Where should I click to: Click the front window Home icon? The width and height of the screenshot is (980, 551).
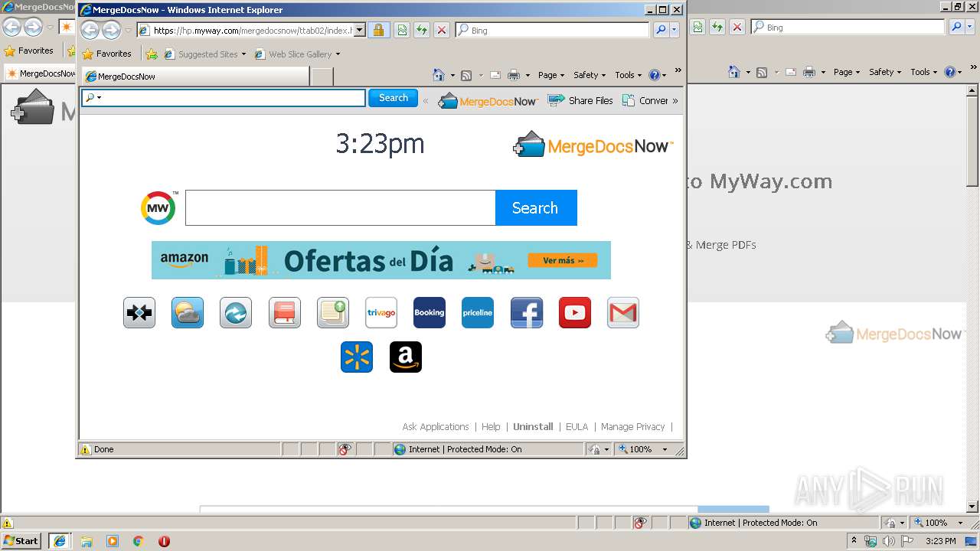[439, 75]
